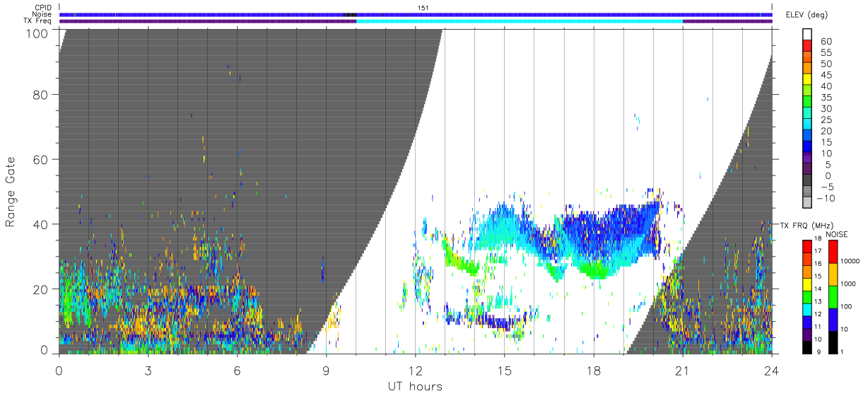Screen dimensions: 868x401
Task: Click the CPID label at top left
Action: 42,8
